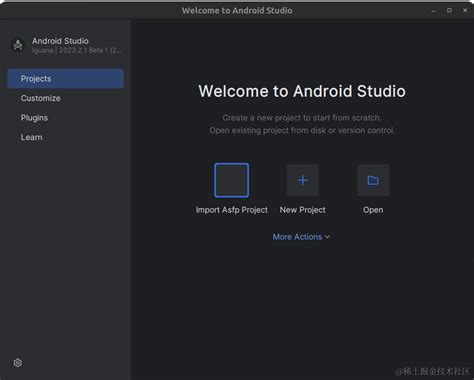Go to the Learn tab
Viewport: 474px width, 380px height.
[x=66, y=137]
